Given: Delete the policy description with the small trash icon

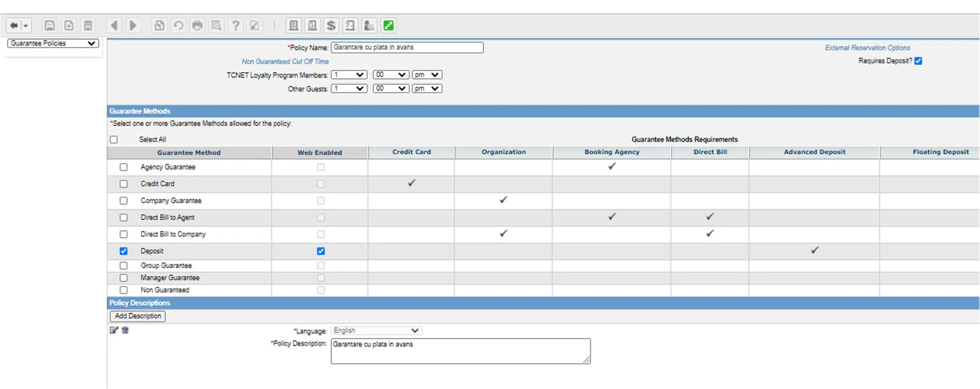Looking at the screenshot, I should click(125, 330).
